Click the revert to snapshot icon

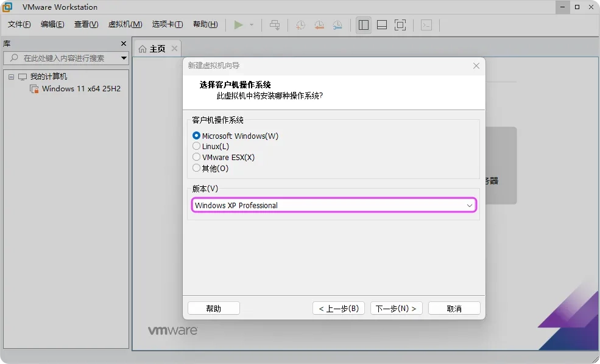(x=319, y=25)
